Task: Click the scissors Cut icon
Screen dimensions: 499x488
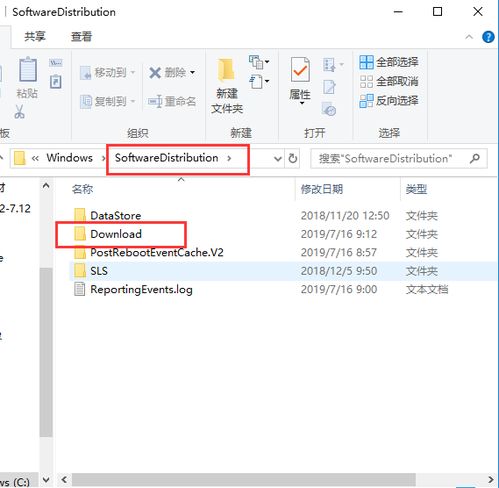Action: tap(19, 112)
